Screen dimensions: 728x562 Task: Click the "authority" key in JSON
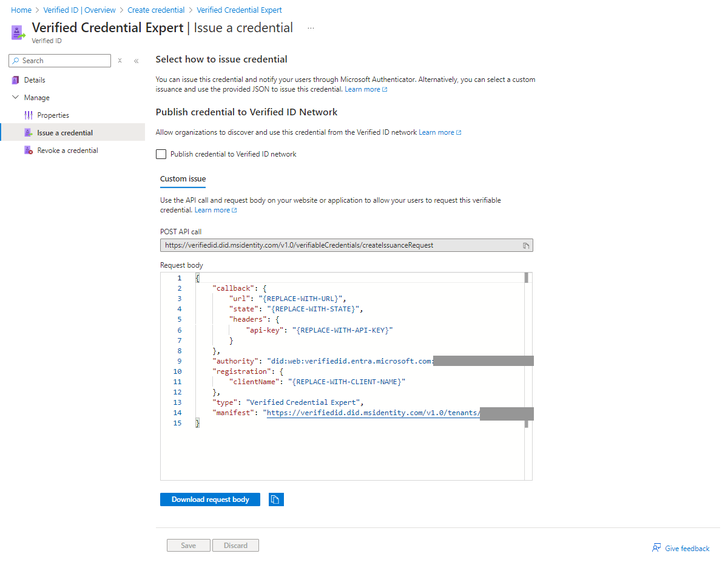coord(235,361)
